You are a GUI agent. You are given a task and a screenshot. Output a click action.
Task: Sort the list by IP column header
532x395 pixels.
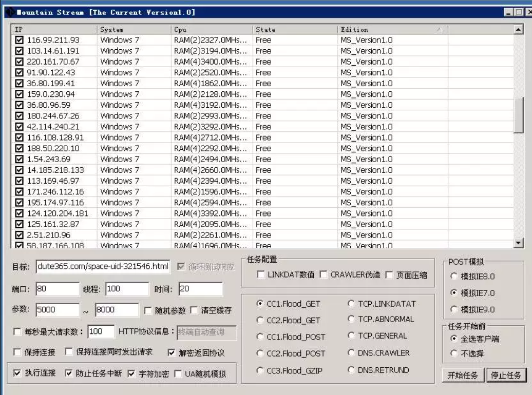click(54, 30)
